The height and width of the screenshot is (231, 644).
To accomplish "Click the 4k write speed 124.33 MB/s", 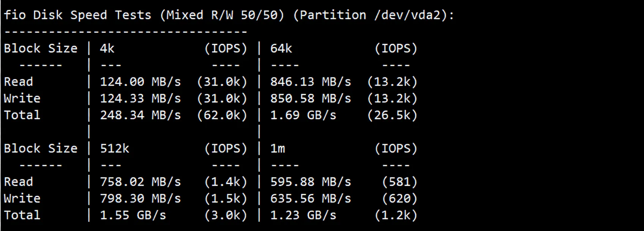I will (x=140, y=98).
